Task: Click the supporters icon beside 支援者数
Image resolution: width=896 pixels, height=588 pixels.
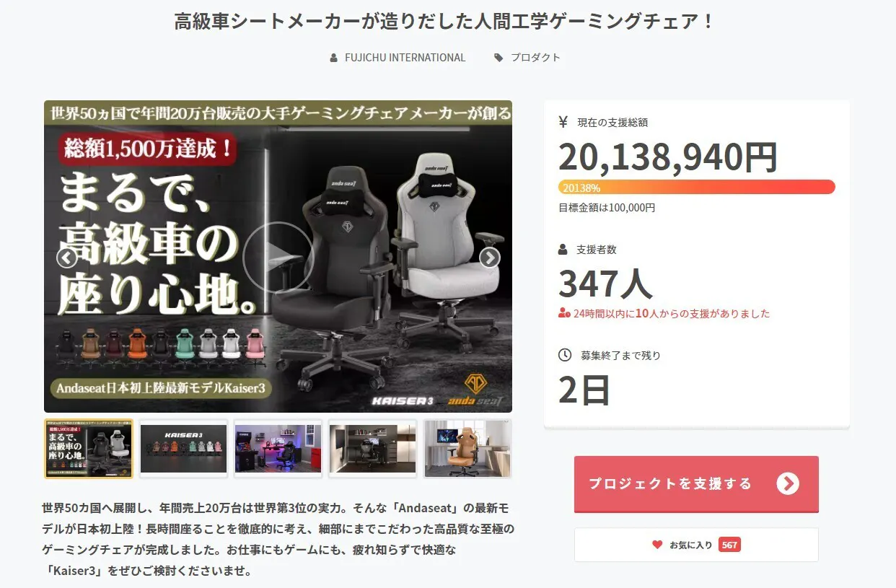Action: point(563,250)
